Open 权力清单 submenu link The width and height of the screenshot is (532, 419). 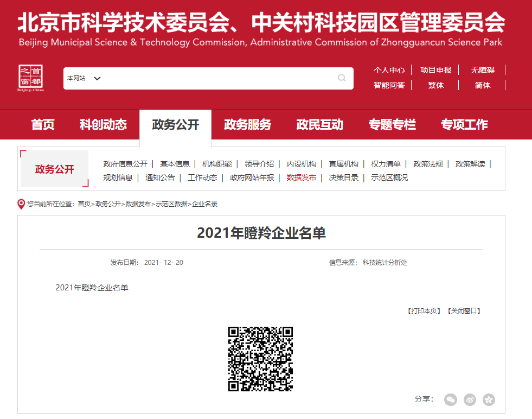[x=386, y=164]
